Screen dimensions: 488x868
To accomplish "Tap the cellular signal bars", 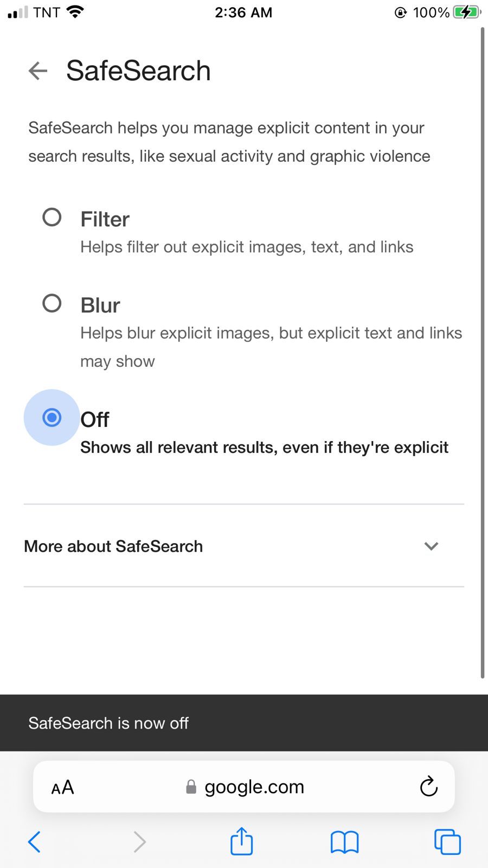I will (x=17, y=12).
